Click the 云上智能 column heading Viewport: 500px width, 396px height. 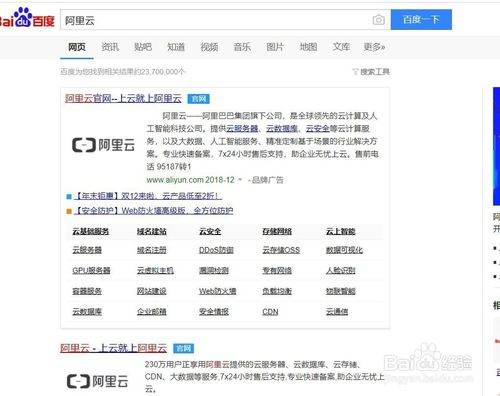point(341,231)
